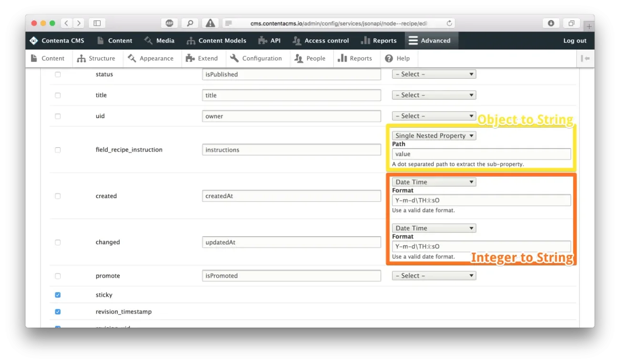Go forward with the browser forward arrow
This screenshot has height=364, width=620.
79,23
